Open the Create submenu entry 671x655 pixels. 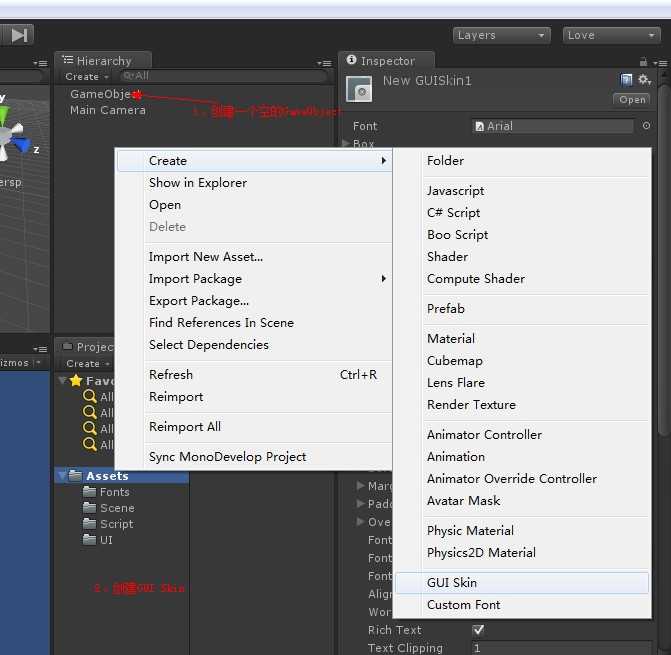point(255,161)
